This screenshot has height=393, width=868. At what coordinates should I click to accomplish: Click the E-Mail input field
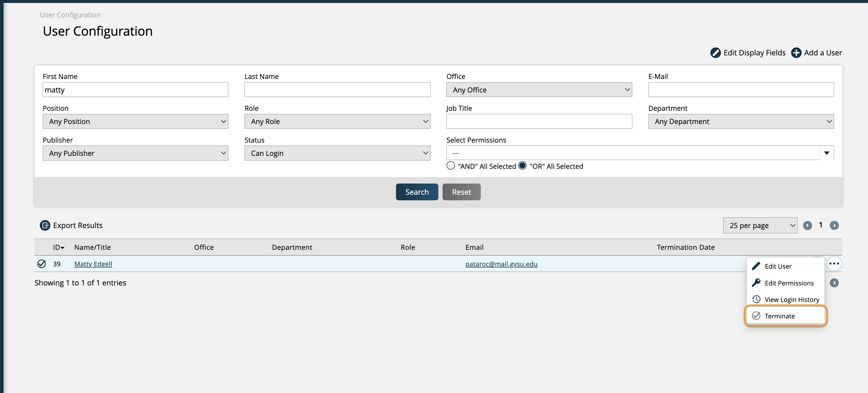741,90
